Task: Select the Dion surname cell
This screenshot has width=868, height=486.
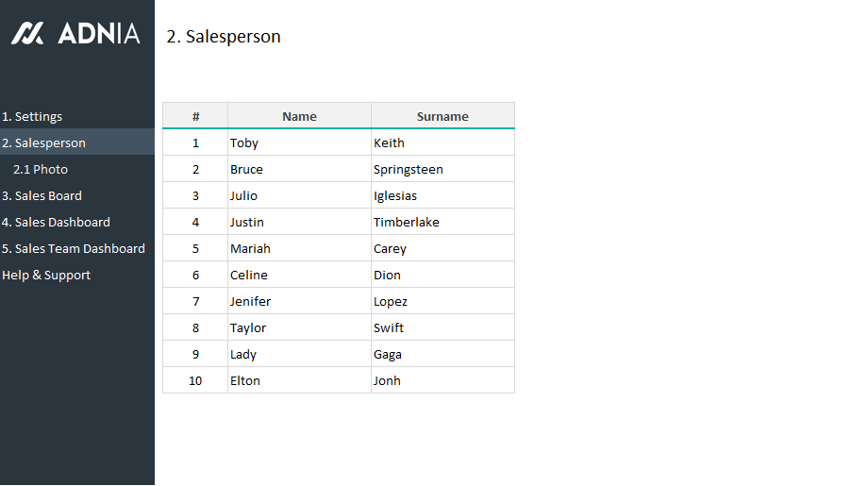Action: [442, 276]
